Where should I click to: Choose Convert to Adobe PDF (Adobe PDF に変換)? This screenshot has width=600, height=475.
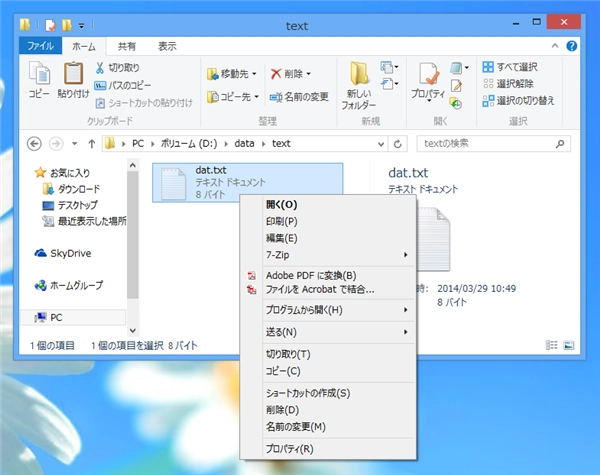pos(330,276)
